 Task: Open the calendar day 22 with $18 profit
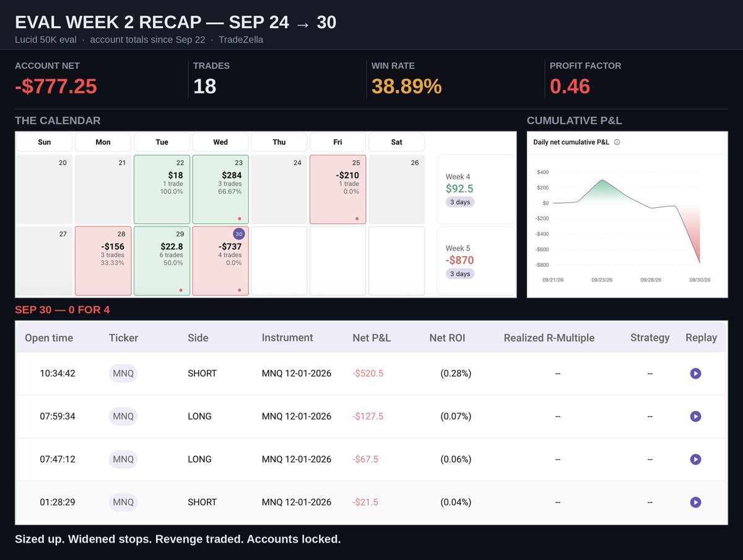coord(162,189)
